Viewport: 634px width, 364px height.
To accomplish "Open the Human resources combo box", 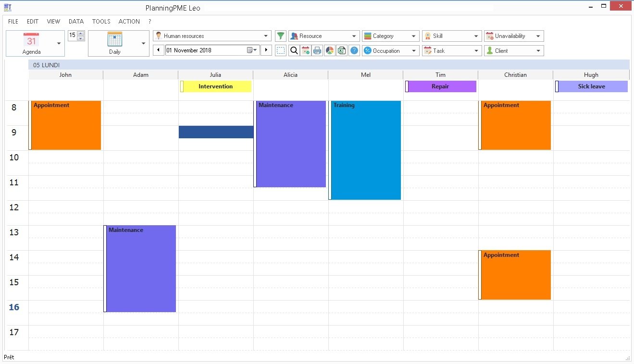I will click(x=212, y=36).
